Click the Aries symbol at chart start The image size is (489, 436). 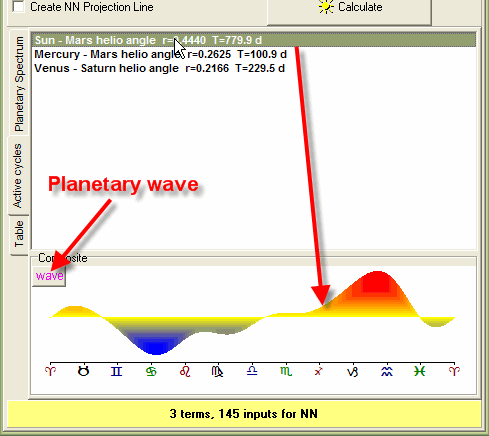[50, 371]
